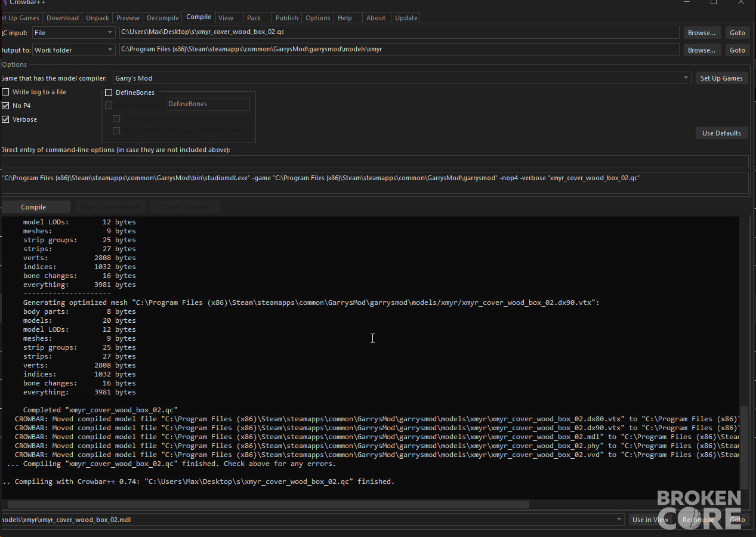Click the Use in View button
Screen dimensions: 756x537
(650, 520)
